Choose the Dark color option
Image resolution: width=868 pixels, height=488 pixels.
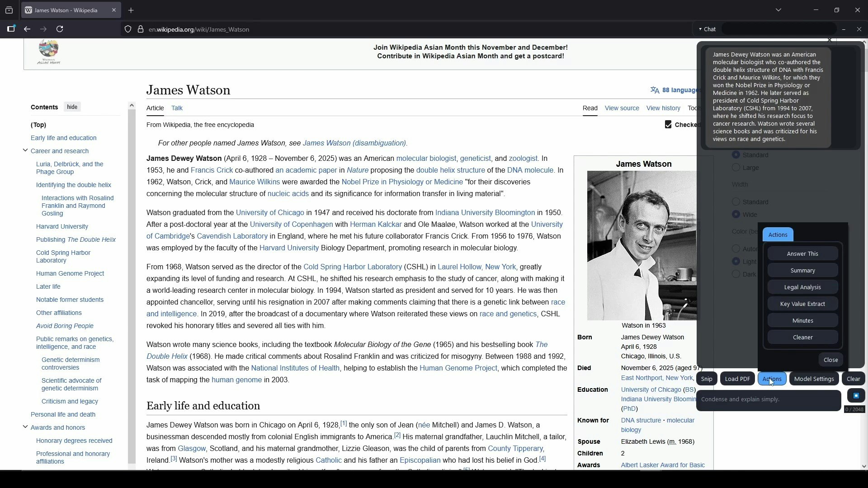click(736, 274)
